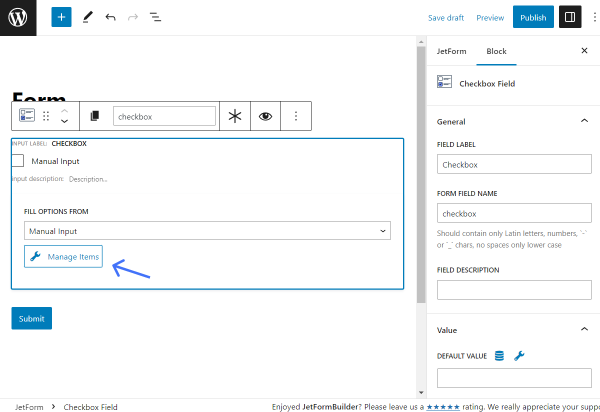The image size is (600, 412).
Task: Click Manage Items button
Action: click(x=64, y=256)
